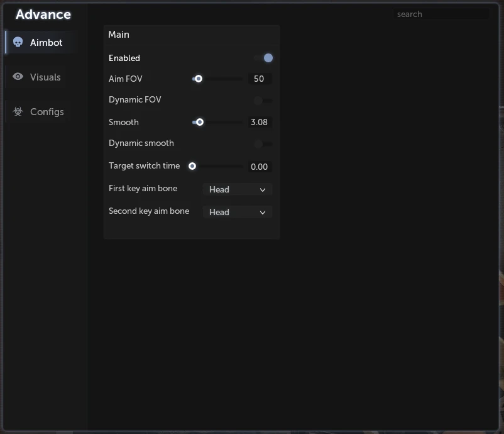Open the Configs tab label
Viewport: 504px width, 434px height.
pos(47,112)
